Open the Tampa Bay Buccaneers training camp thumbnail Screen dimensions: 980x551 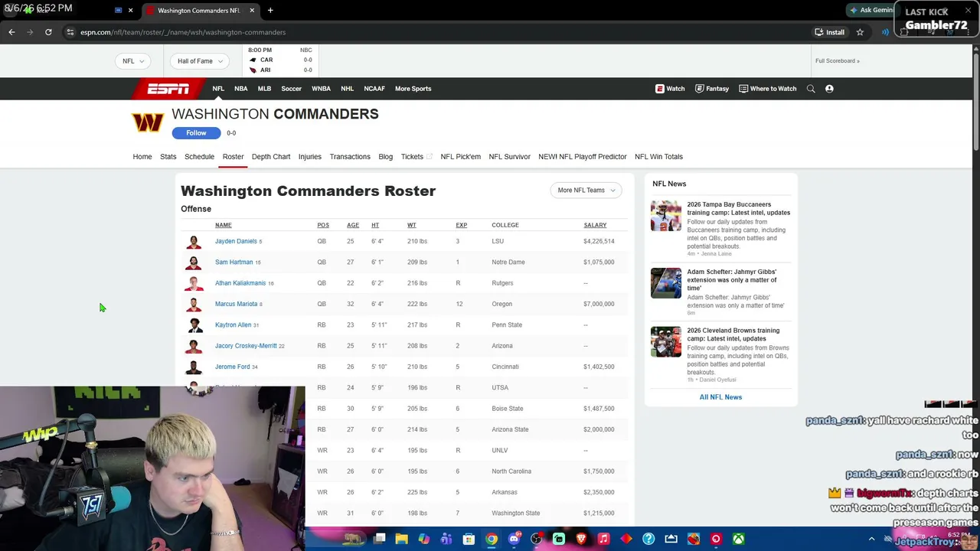click(666, 216)
